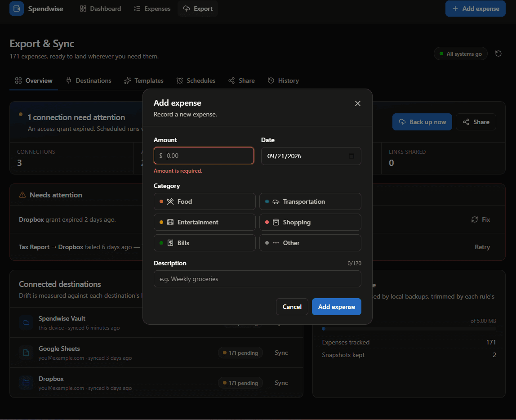Screen dimensions: 516x420
Task: Focus the Amount input field
Action: click(x=204, y=156)
